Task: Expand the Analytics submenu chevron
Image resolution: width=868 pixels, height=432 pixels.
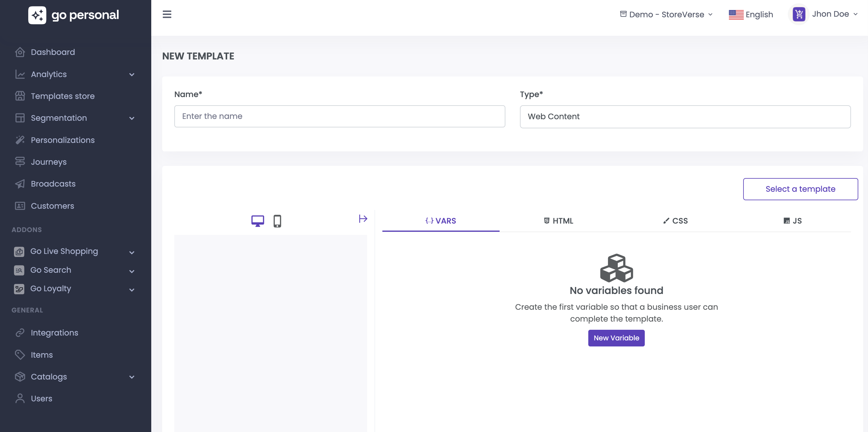Action: (x=132, y=74)
